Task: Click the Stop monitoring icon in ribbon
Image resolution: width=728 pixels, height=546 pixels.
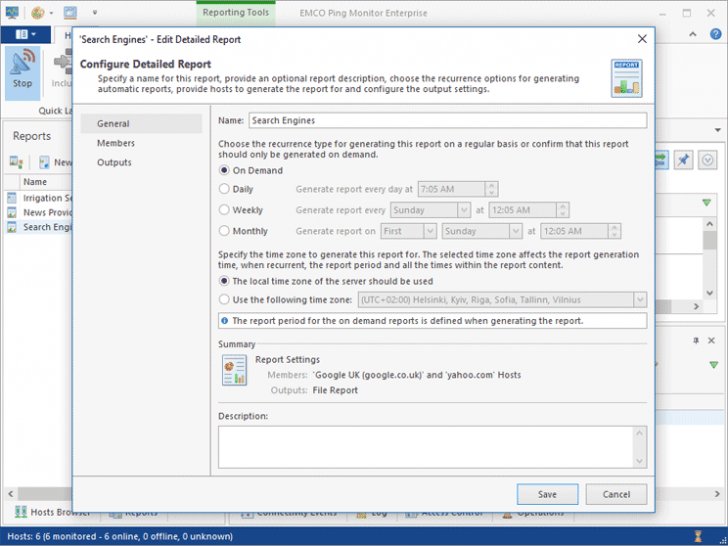Action: pyautogui.click(x=22, y=72)
